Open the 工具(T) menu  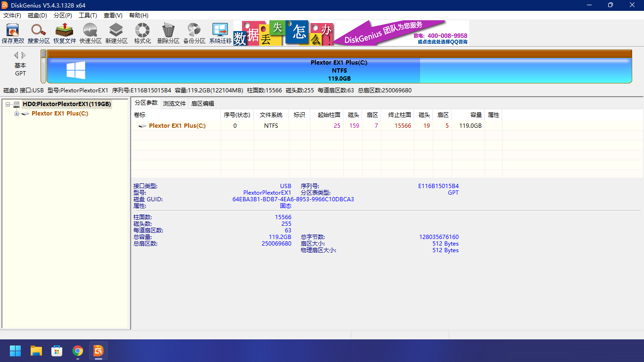coord(88,16)
